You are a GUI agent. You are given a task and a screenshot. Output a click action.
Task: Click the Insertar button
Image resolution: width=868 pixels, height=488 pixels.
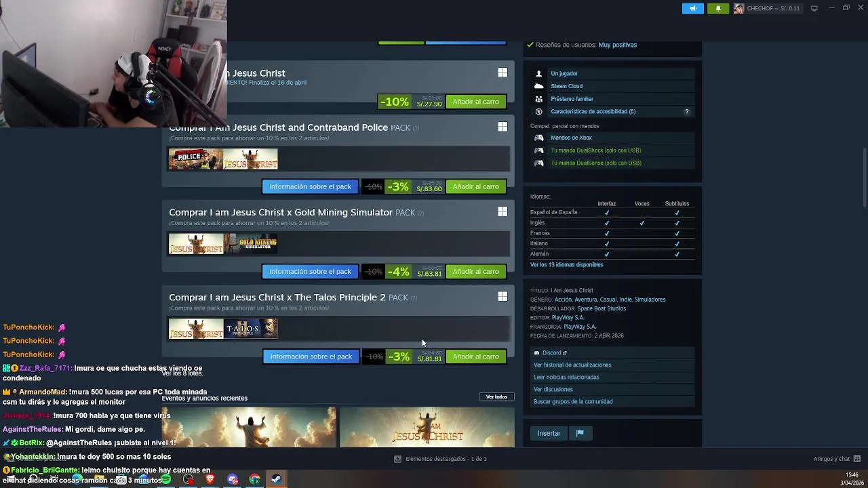[549, 433]
